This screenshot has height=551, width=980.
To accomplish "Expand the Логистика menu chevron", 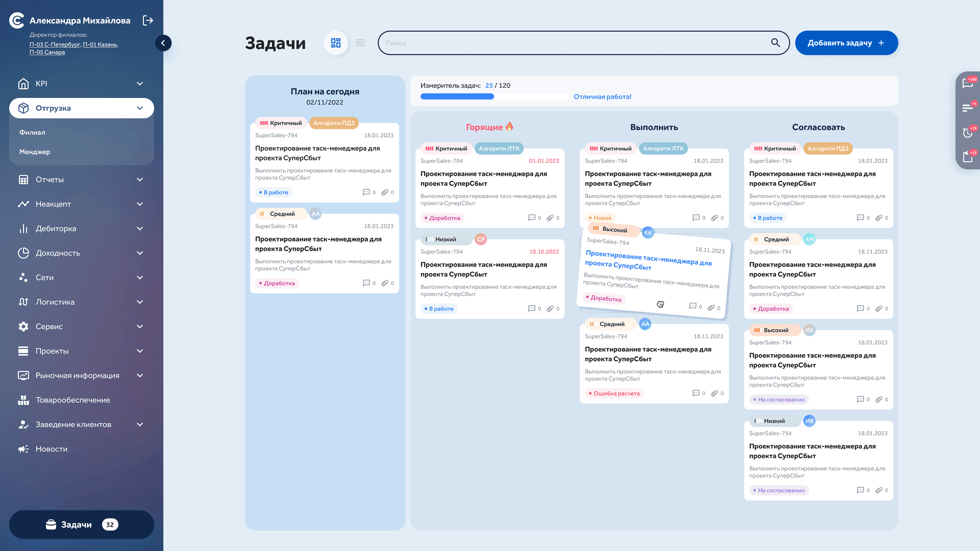I will coord(140,302).
